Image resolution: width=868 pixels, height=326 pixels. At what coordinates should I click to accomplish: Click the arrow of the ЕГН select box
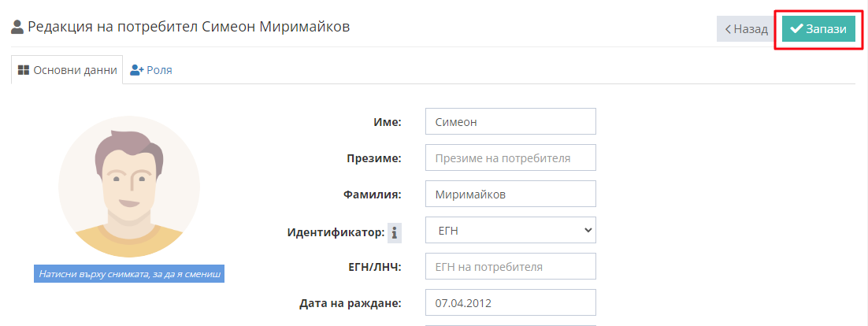pyautogui.click(x=588, y=230)
